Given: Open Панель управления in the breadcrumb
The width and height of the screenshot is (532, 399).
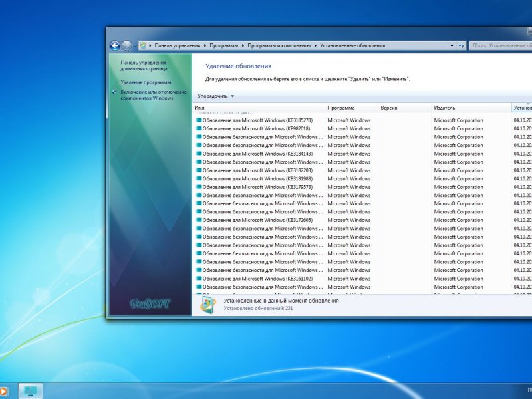Looking at the screenshot, I should pyautogui.click(x=177, y=45).
